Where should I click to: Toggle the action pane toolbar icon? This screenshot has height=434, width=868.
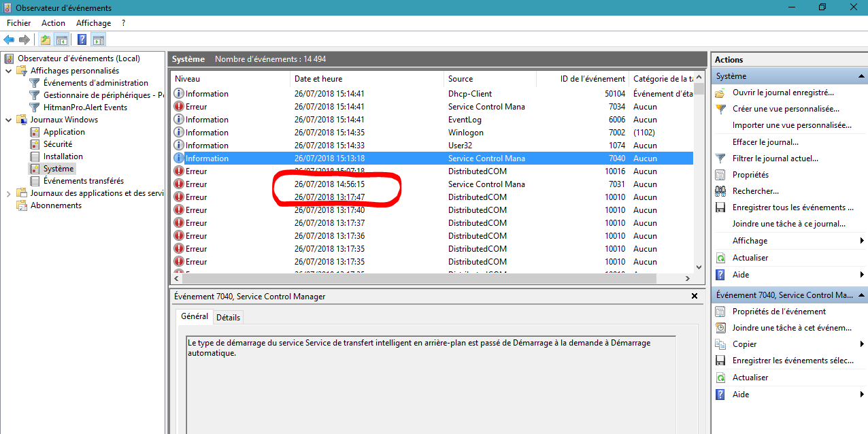click(98, 39)
